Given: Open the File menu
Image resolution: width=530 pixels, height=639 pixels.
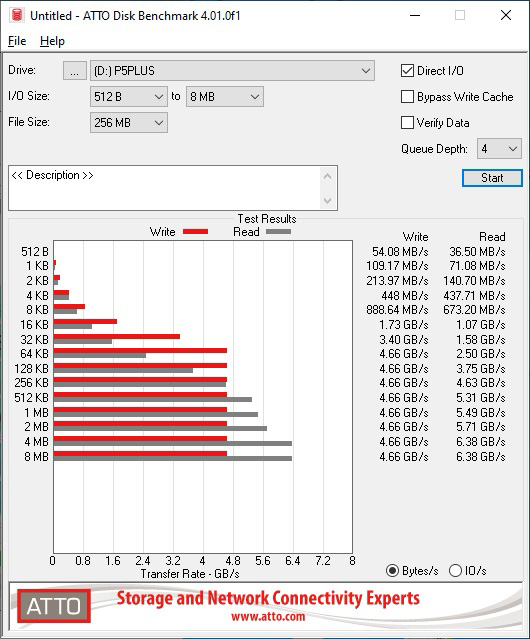Looking at the screenshot, I should pos(17,41).
